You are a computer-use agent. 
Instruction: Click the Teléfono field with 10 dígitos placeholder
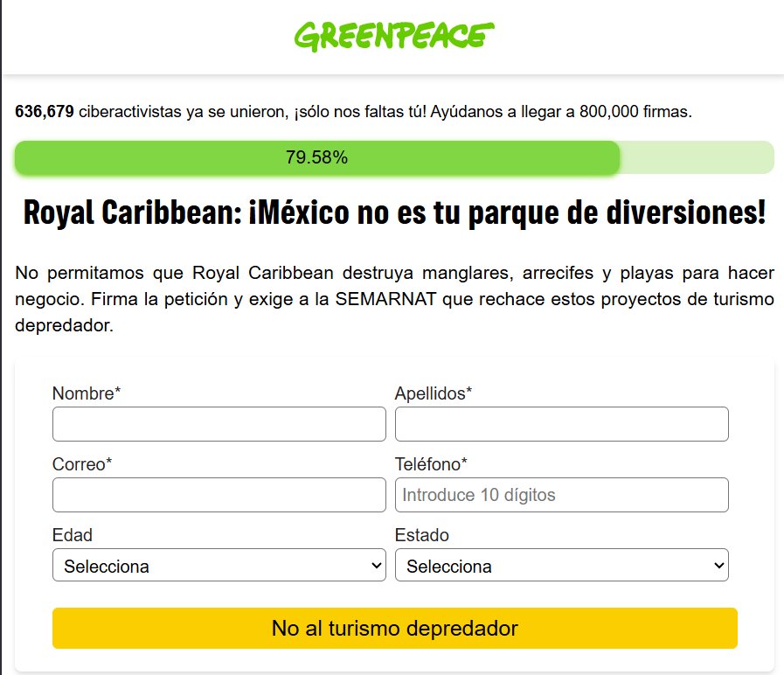click(561, 495)
